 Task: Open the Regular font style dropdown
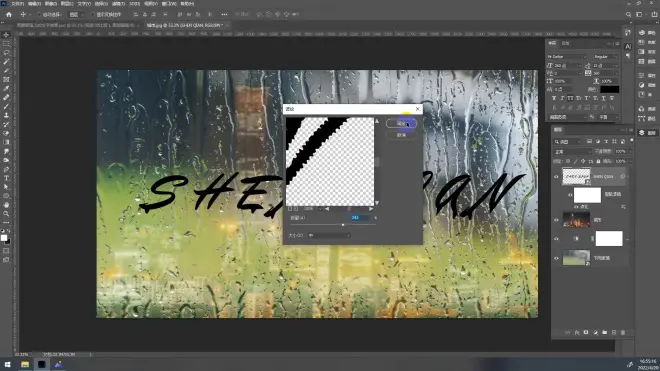pos(605,56)
